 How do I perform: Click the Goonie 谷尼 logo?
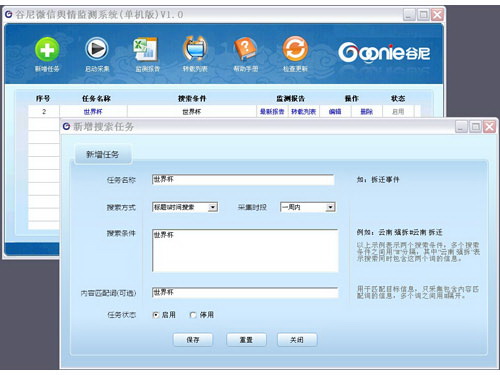384,53
